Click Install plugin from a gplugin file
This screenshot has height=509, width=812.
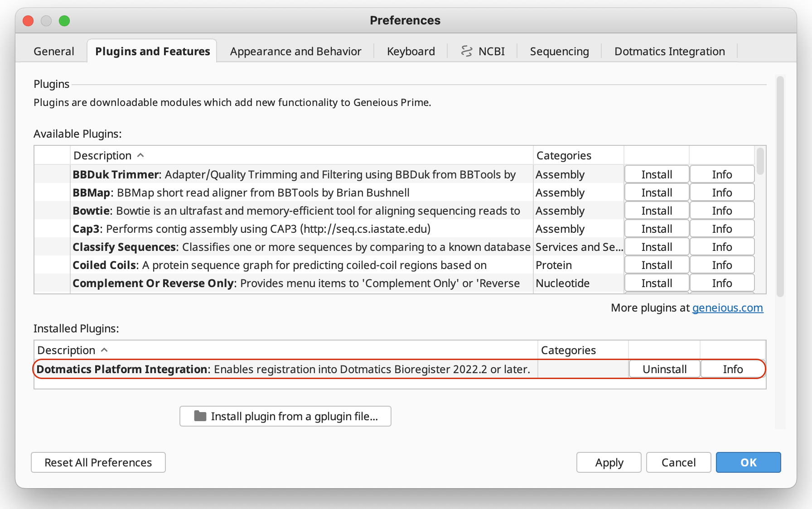(x=285, y=416)
